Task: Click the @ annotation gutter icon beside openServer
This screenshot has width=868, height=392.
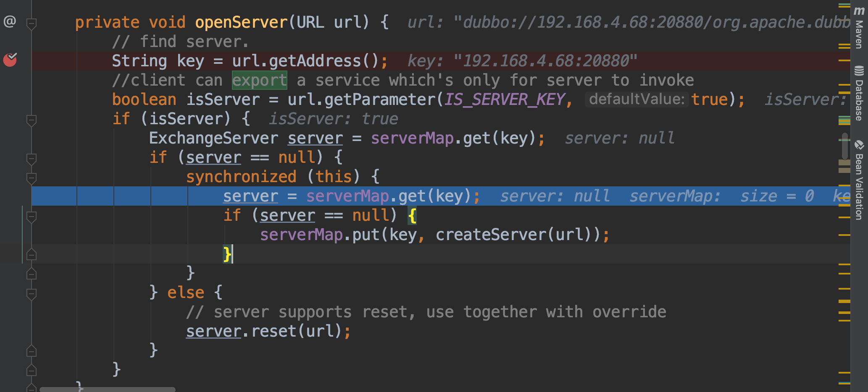Action: 10,21
